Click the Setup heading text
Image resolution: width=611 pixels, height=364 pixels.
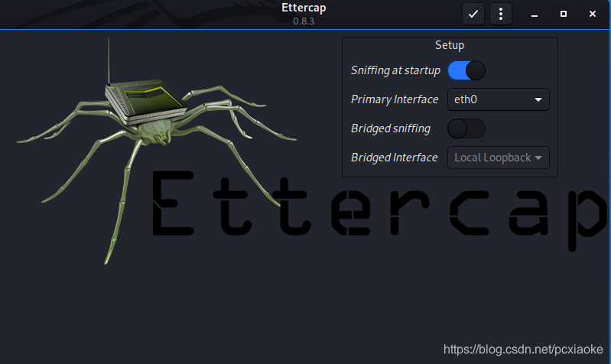[450, 45]
